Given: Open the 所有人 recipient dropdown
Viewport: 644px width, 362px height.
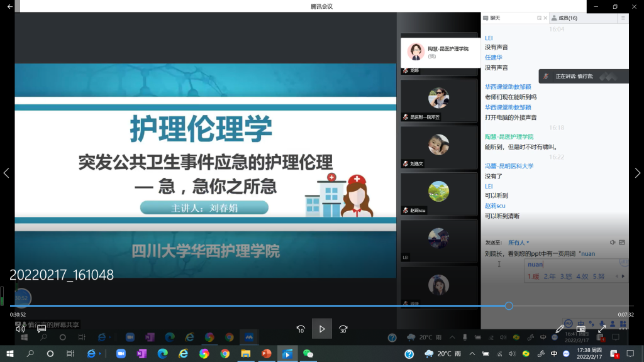Looking at the screenshot, I should pos(519,243).
